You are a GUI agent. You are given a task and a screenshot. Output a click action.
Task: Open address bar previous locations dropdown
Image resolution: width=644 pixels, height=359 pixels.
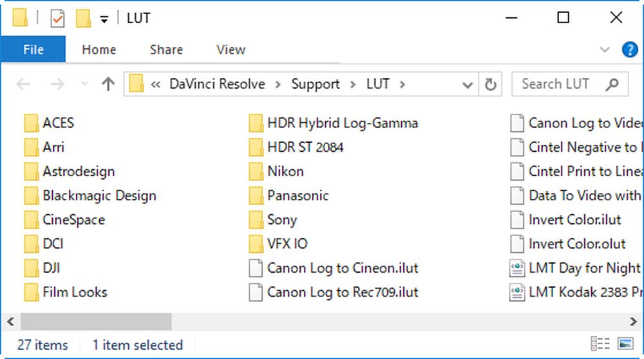click(468, 85)
